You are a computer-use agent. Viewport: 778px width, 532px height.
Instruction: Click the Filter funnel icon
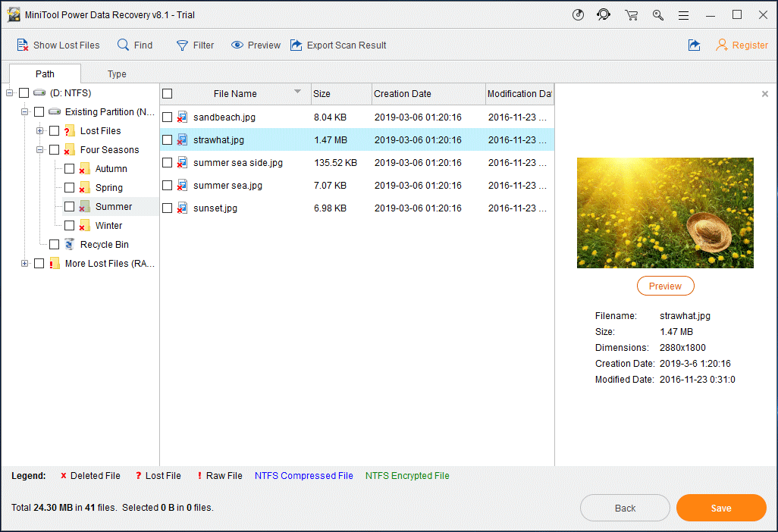tap(182, 45)
